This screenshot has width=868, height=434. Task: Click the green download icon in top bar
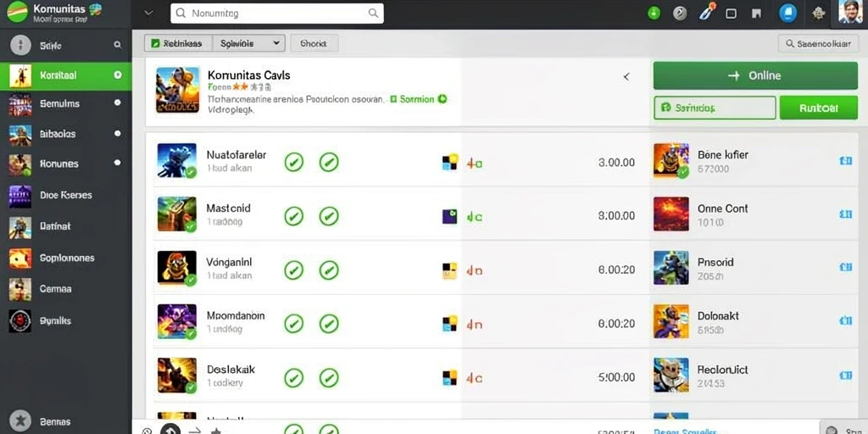point(654,14)
